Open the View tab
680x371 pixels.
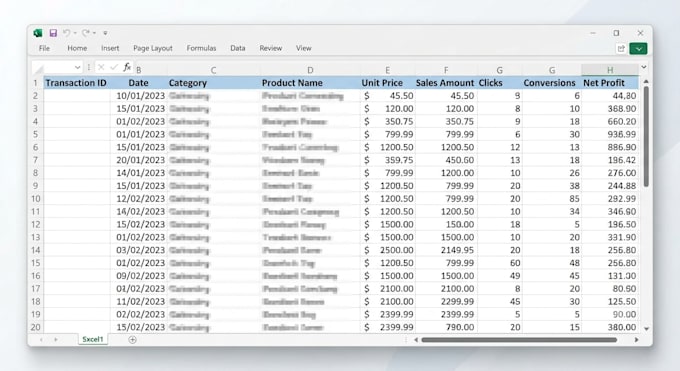304,48
